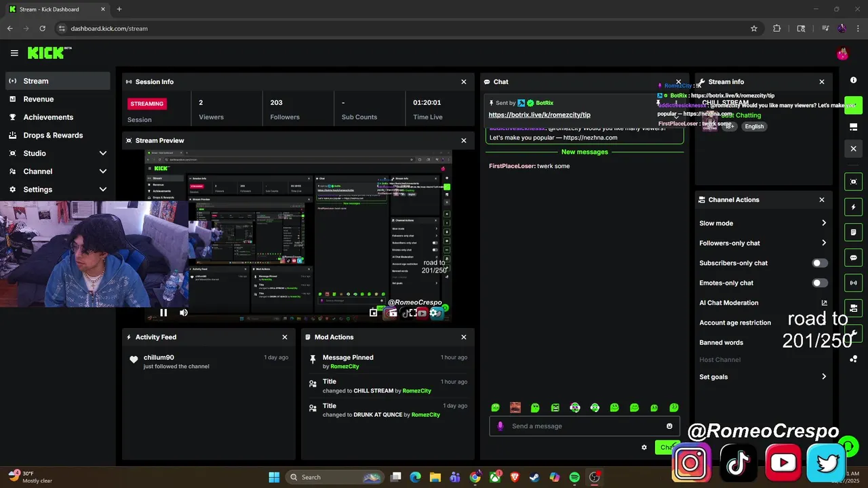Close the Activity Feed panel
This screenshot has width=868, height=488.
pyautogui.click(x=285, y=337)
